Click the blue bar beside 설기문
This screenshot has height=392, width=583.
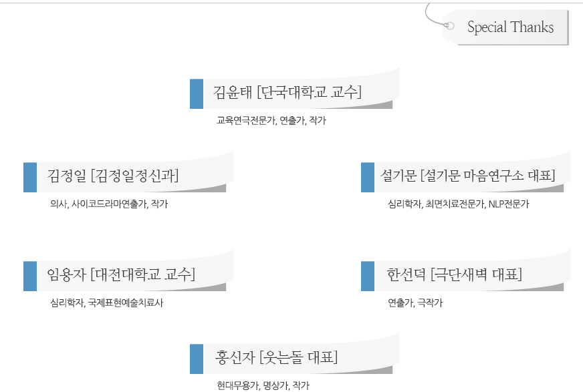[367, 178]
